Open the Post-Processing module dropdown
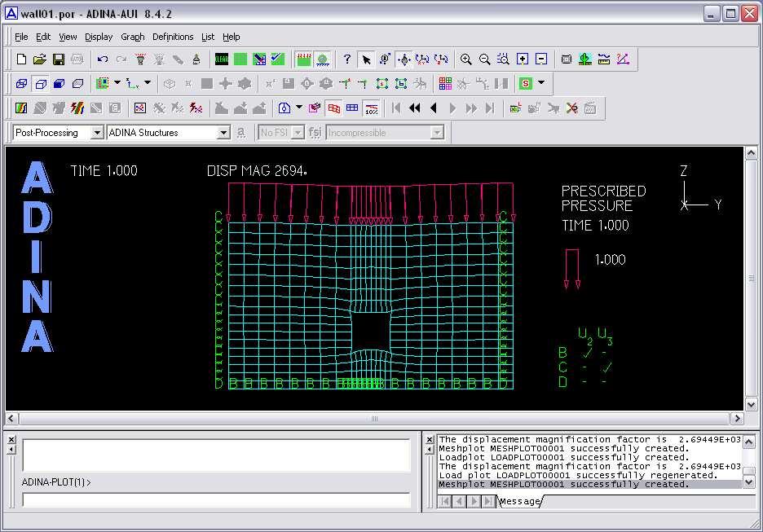The width and height of the screenshot is (763, 532). point(97,132)
